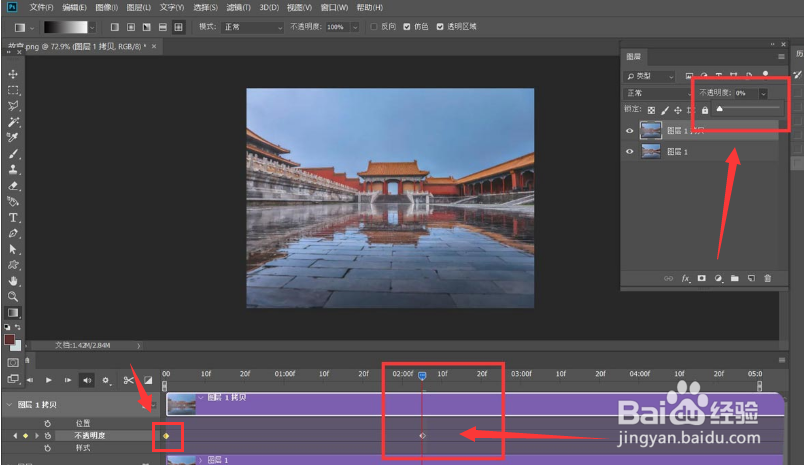This screenshot has width=804, height=466.
Task: Select the Move tool
Action: coord(13,74)
